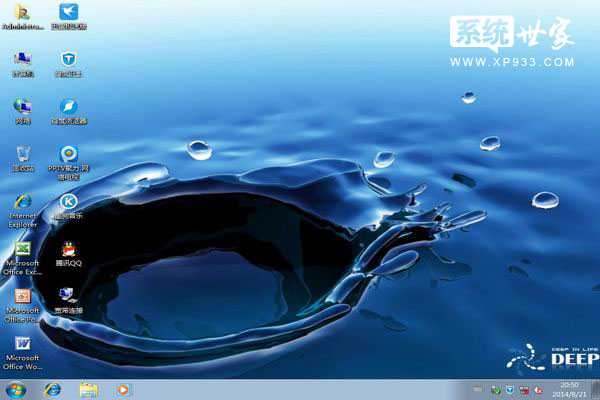
Task: Open the Administrator folder icon
Action: (22, 13)
